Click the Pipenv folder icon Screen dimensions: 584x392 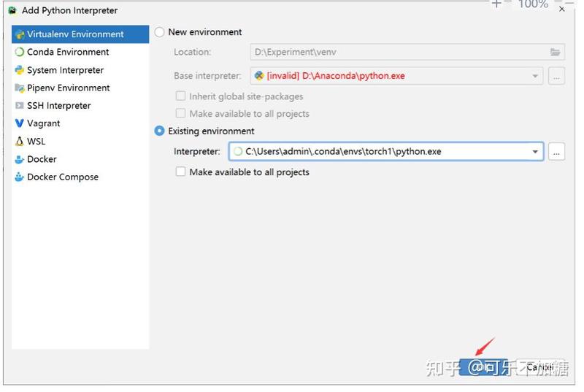[20, 88]
